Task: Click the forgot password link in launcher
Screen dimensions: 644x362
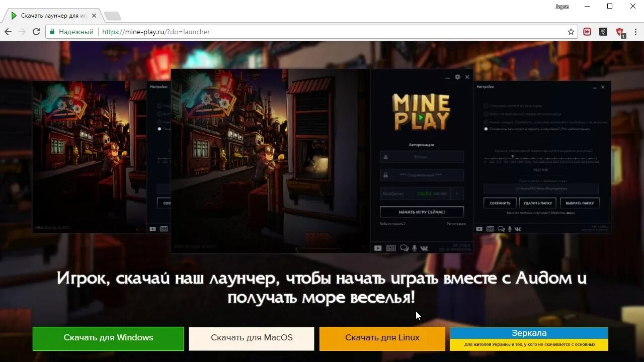Action: (x=393, y=224)
